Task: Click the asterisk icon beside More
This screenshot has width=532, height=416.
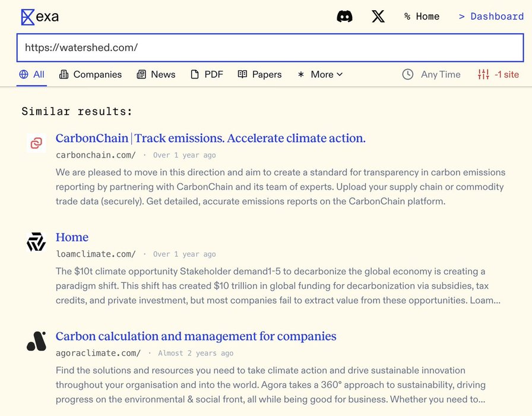Action: click(x=300, y=74)
